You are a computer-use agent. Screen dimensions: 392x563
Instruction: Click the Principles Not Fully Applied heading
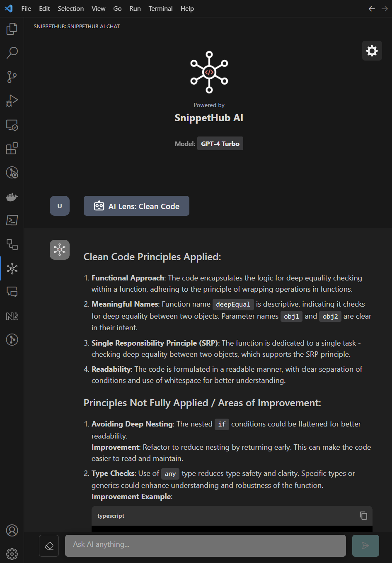click(x=202, y=403)
